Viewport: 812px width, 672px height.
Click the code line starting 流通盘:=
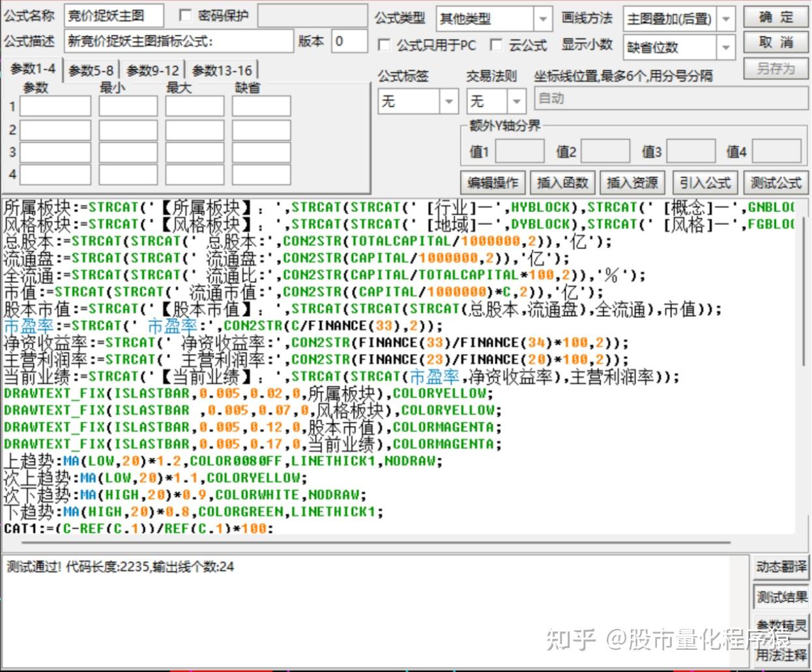tap(287, 258)
